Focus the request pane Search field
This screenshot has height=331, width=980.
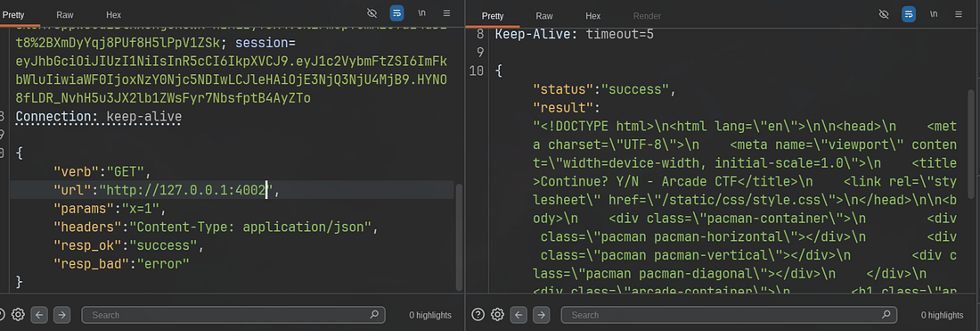pos(233,315)
